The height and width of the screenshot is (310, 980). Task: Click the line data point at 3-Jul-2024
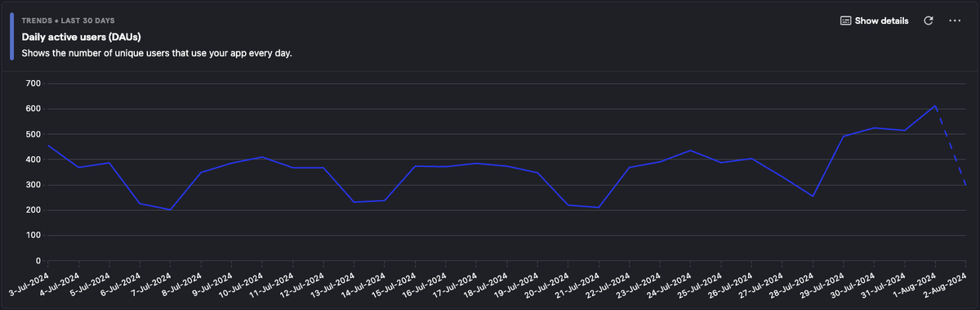coord(48,146)
